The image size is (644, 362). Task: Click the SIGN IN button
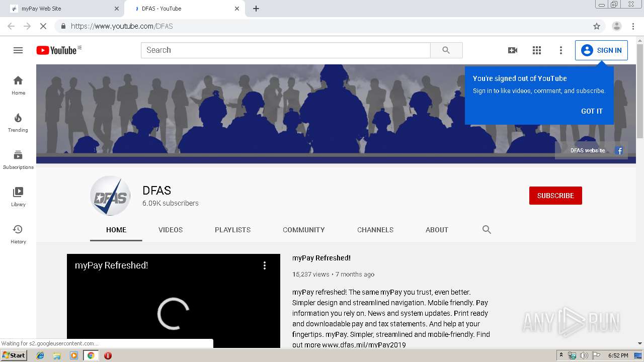pyautogui.click(x=601, y=50)
